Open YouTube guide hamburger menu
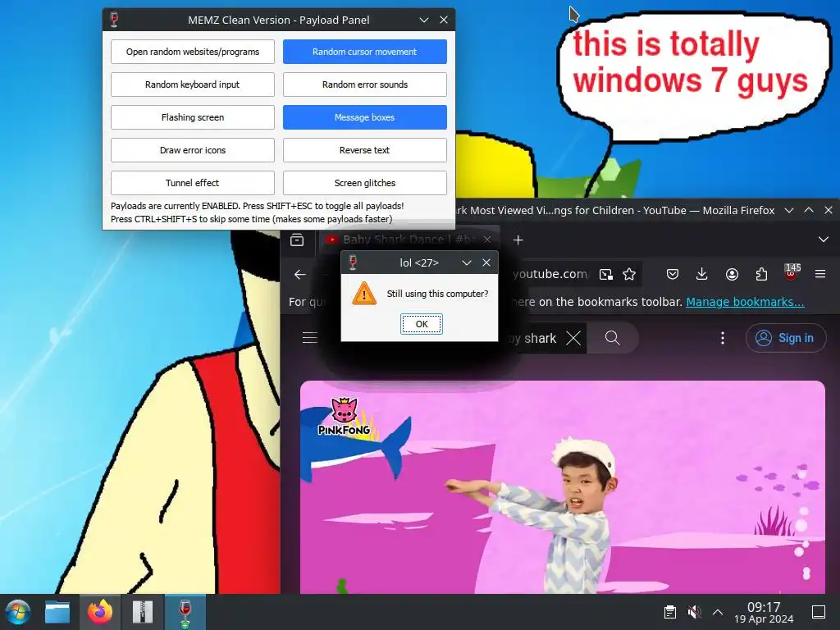 (x=309, y=338)
